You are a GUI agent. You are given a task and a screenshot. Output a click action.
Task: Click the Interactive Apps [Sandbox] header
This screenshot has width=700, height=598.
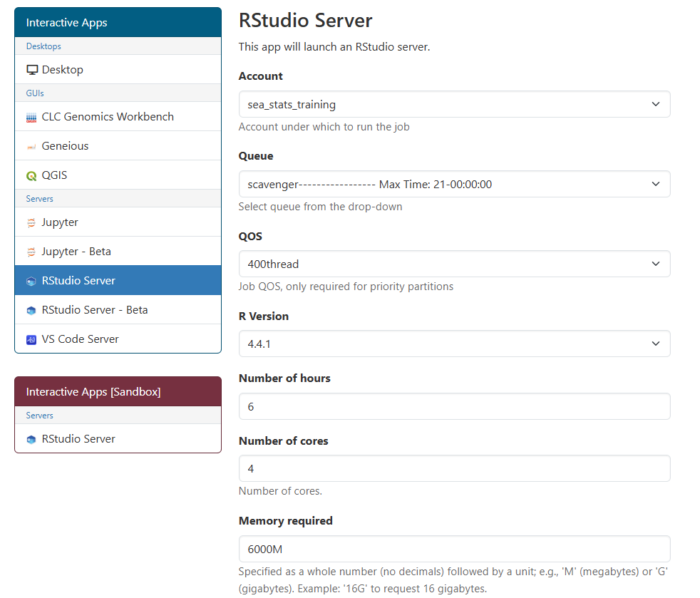(118, 391)
